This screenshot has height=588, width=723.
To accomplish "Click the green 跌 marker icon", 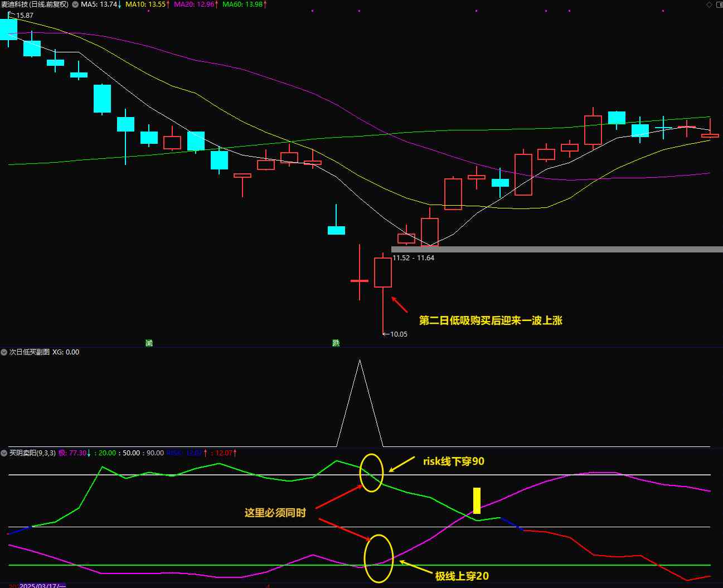I will coord(336,343).
